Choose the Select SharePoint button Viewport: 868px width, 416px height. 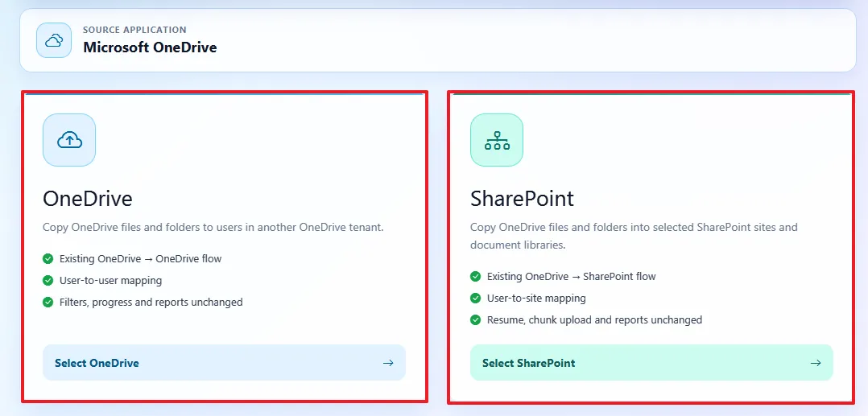click(x=651, y=363)
